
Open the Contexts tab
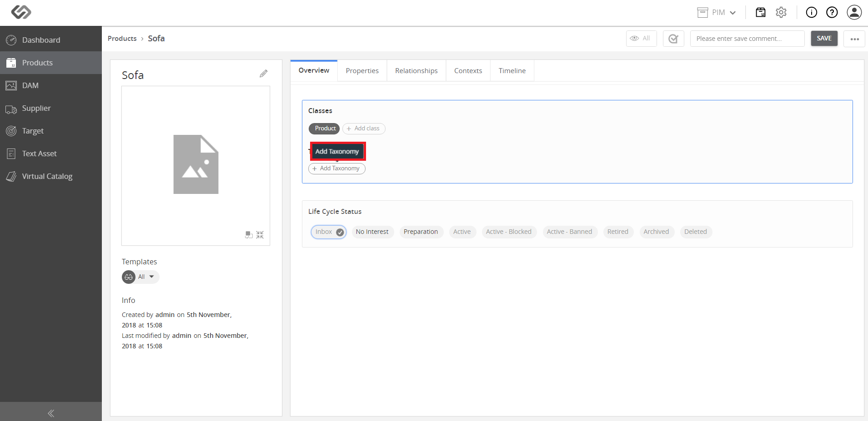468,71
